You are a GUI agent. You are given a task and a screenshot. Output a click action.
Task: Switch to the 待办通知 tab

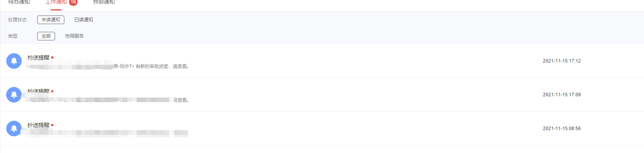(x=19, y=2)
